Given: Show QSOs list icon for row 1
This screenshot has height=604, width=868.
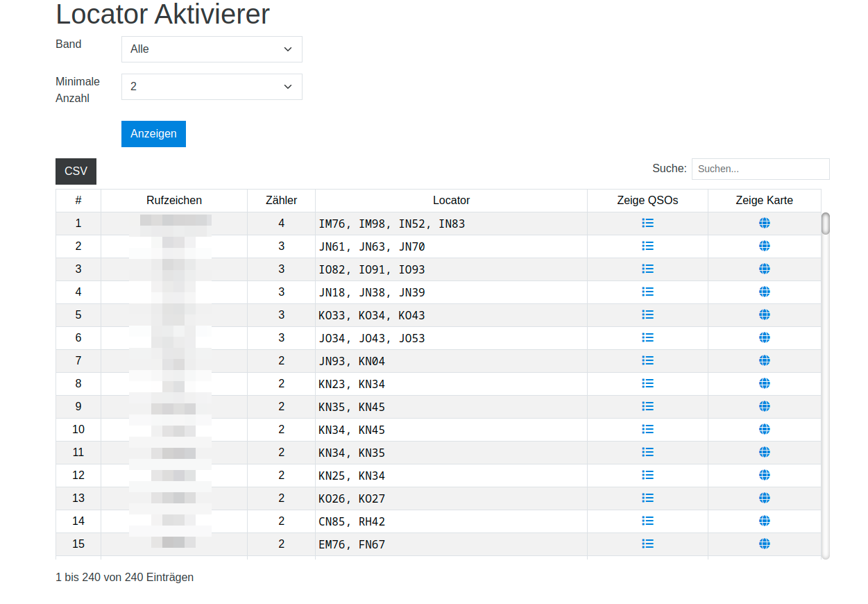Looking at the screenshot, I should [x=647, y=223].
